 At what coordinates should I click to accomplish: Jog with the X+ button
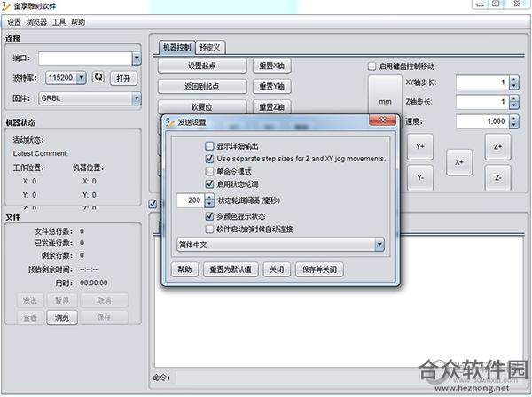coord(459,162)
